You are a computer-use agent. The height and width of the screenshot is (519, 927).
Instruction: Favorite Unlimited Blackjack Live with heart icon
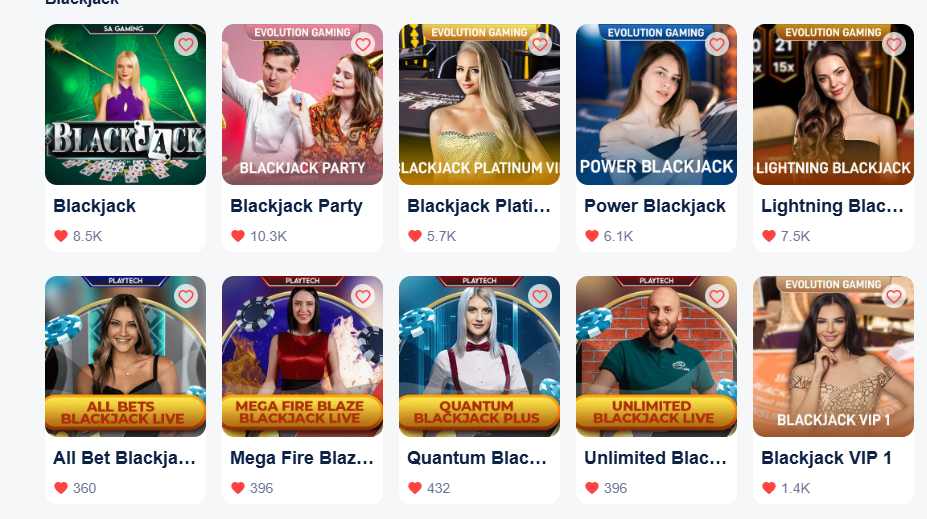[717, 297]
